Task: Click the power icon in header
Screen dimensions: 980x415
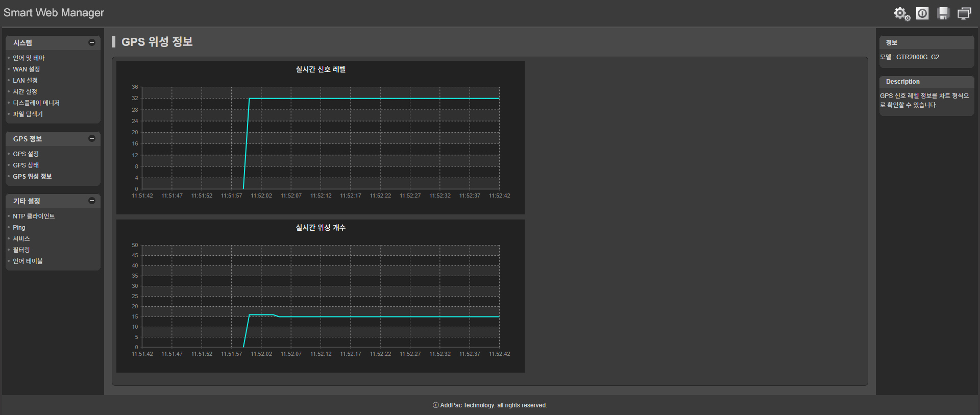Action: point(922,13)
